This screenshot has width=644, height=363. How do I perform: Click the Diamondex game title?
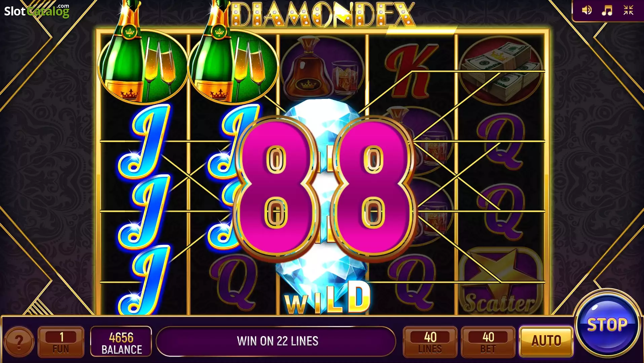click(323, 15)
